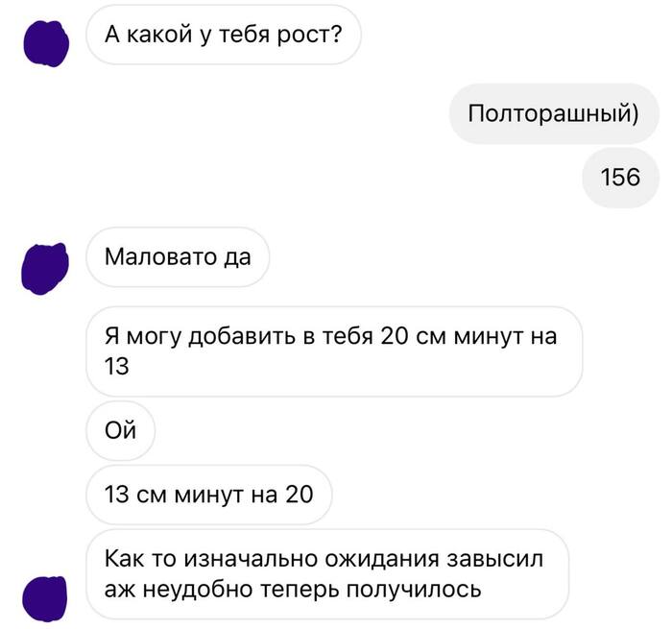The height and width of the screenshot is (629, 672).
Task: Click the "20" ending the "13 см минут" bubble
Action: coord(300,495)
